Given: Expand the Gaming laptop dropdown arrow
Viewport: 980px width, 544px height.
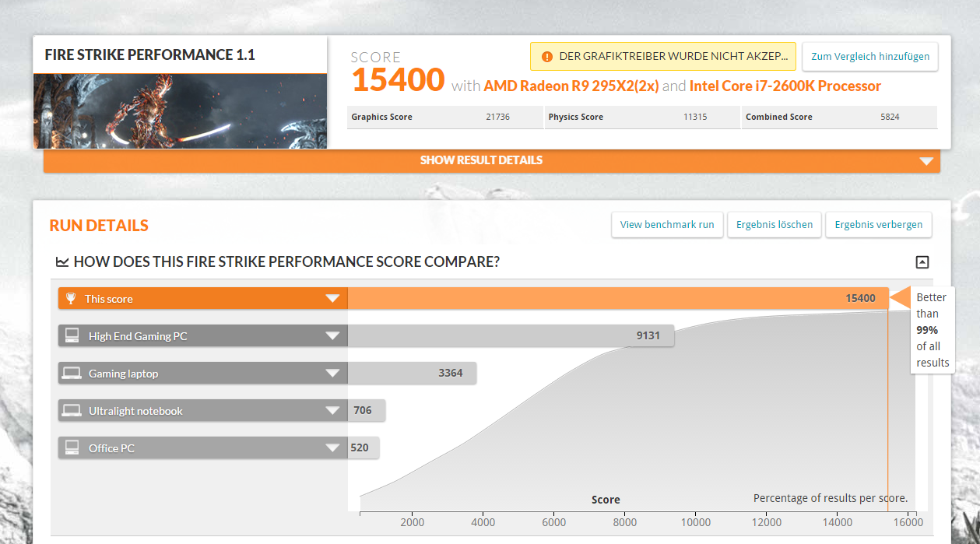Looking at the screenshot, I should (x=332, y=374).
